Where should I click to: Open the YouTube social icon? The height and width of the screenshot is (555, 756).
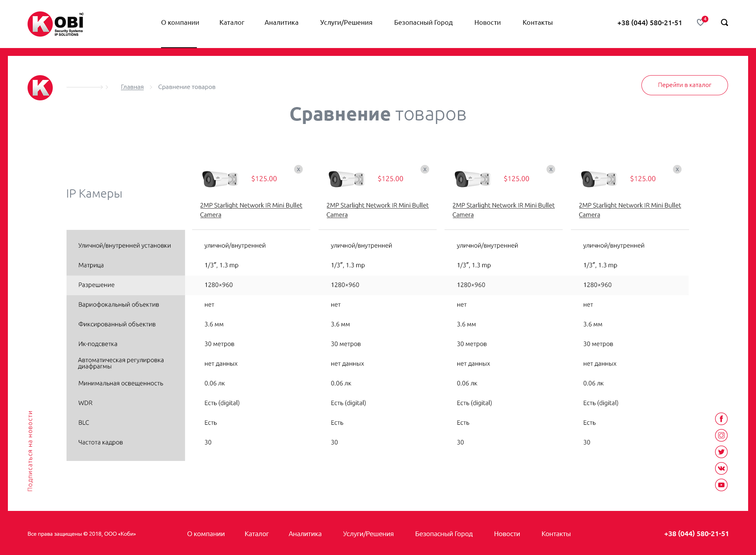click(x=721, y=485)
